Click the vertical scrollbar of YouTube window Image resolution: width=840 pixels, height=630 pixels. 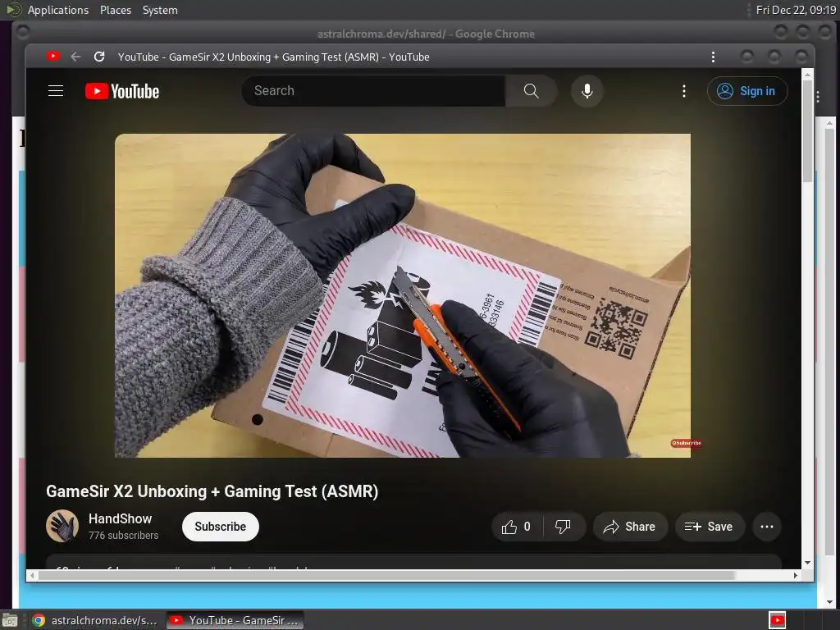[x=807, y=131]
